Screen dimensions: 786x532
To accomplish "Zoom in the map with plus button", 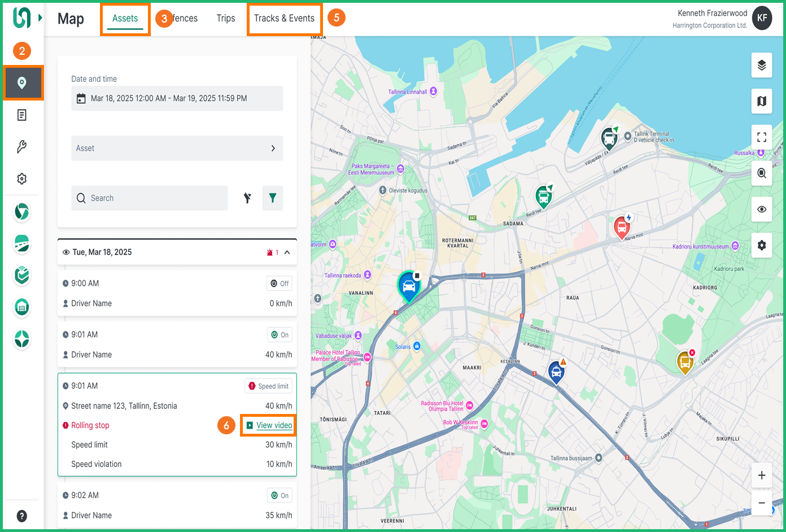I will click(x=761, y=476).
